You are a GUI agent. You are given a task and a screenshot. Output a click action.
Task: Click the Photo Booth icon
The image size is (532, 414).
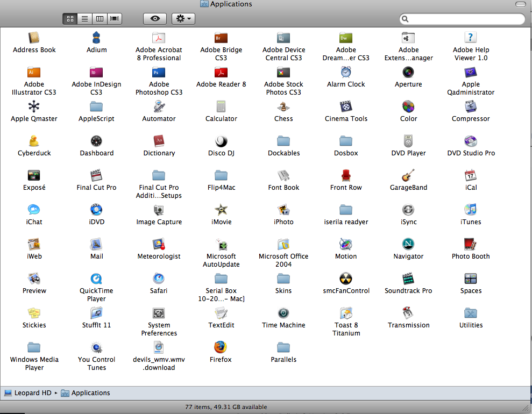click(x=471, y=244)
